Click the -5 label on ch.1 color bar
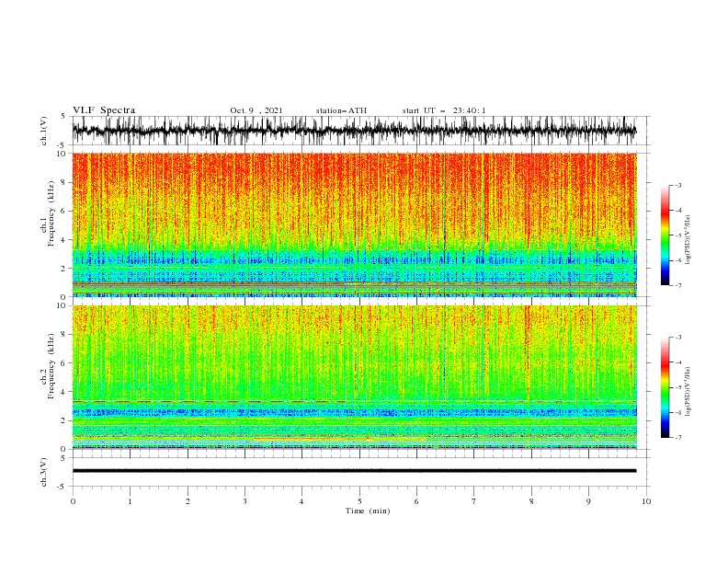The height and width of the screenshot is (563, 728). coord(678,236)
